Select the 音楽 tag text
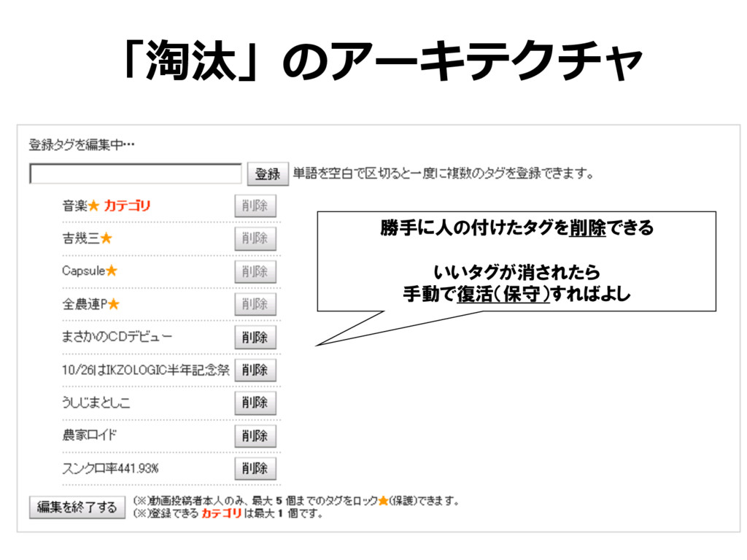 [x=75, y=206]
